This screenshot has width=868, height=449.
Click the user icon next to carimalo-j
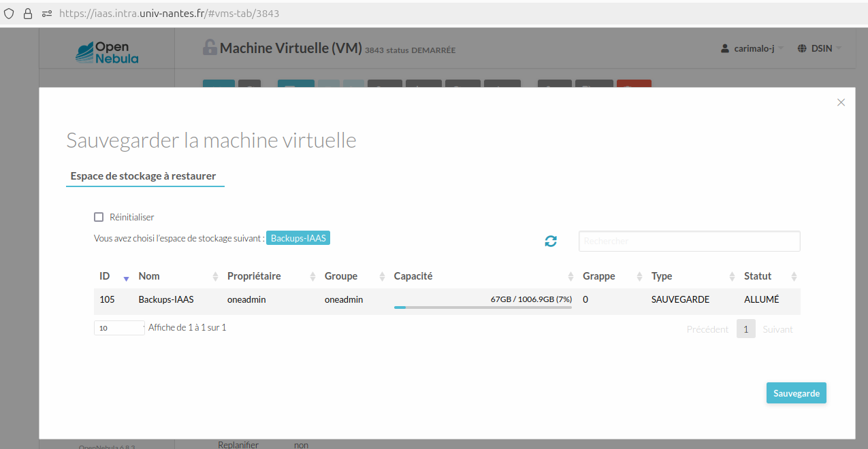click(723, 48)
